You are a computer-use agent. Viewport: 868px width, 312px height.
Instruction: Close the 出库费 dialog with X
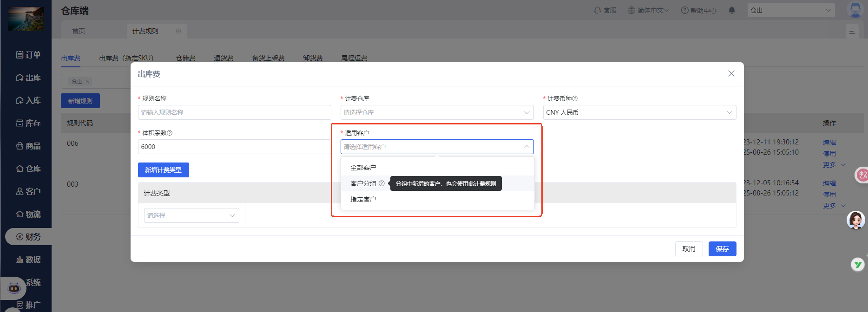coord(731,73)
